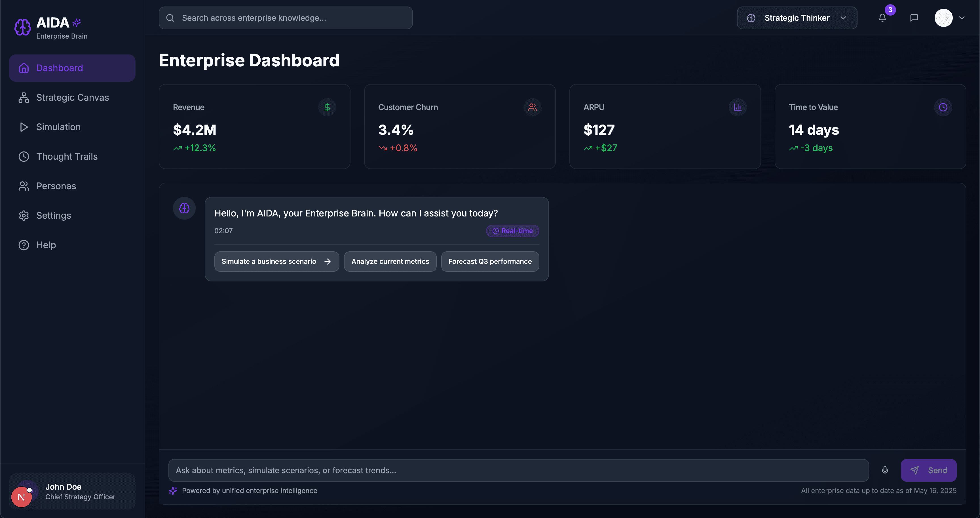This screenshot has width=980, height=518.
Task: Click the AIDA brain logo icon
Action: (x=22, y=28)
